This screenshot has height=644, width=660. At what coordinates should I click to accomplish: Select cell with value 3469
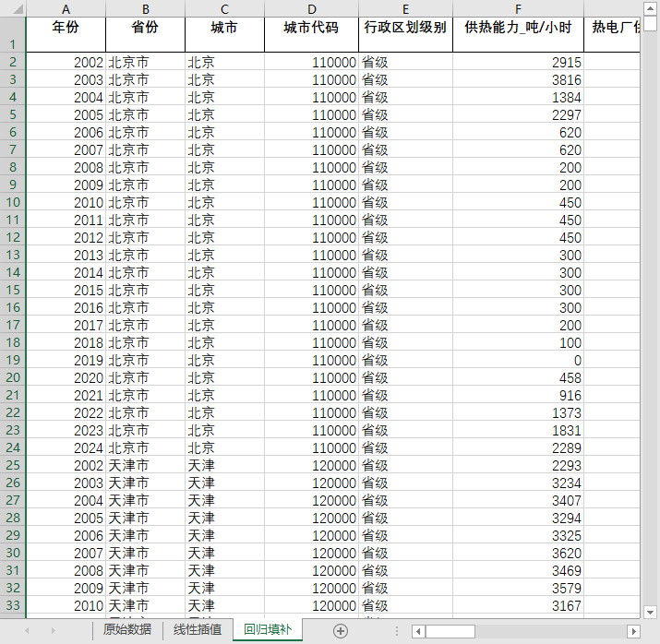point(518,571)
